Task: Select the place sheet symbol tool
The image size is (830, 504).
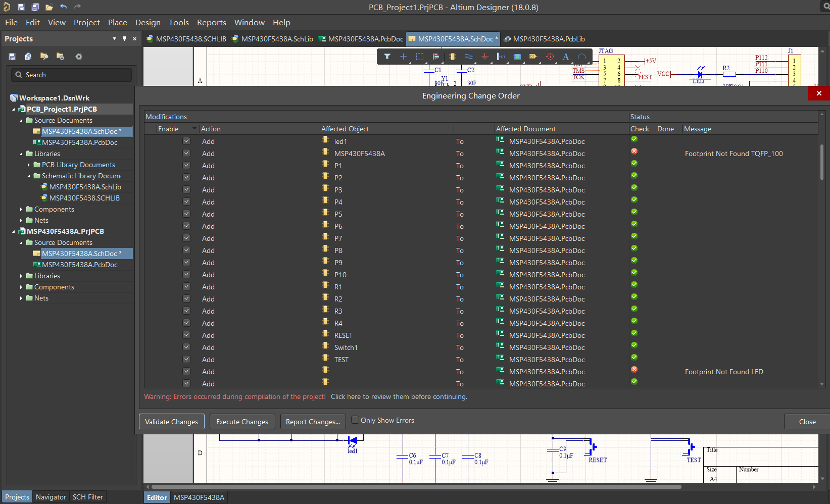Action: pyautogui.click(x=517, y=57)
